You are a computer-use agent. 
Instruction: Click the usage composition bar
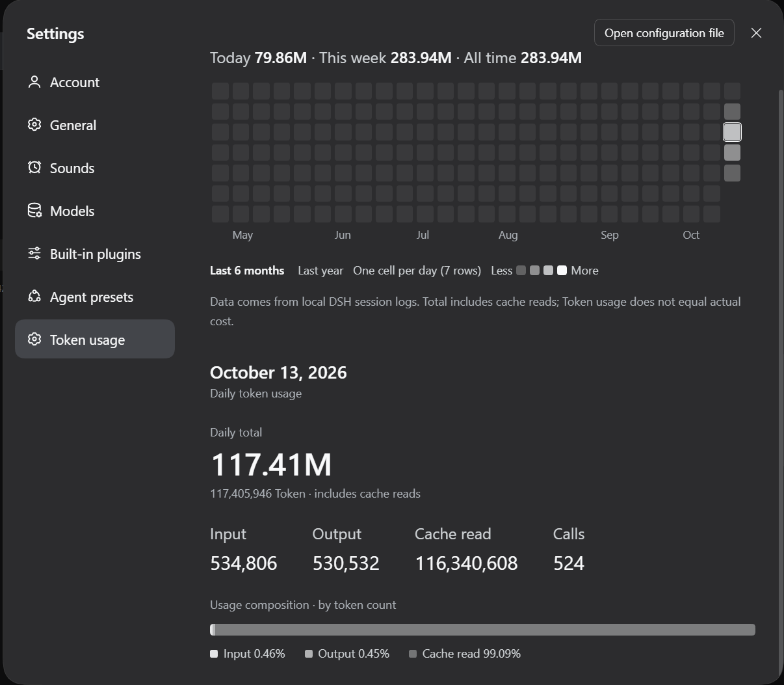[x=482, y=630]
